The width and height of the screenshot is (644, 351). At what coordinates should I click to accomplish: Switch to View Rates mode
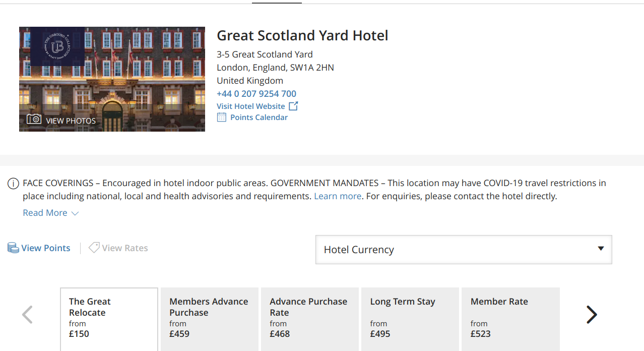click(x=124, y=248)
